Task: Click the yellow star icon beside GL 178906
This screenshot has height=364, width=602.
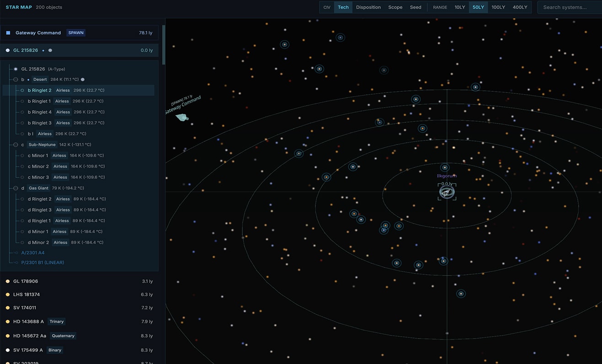Action: [x=7, y=282]
